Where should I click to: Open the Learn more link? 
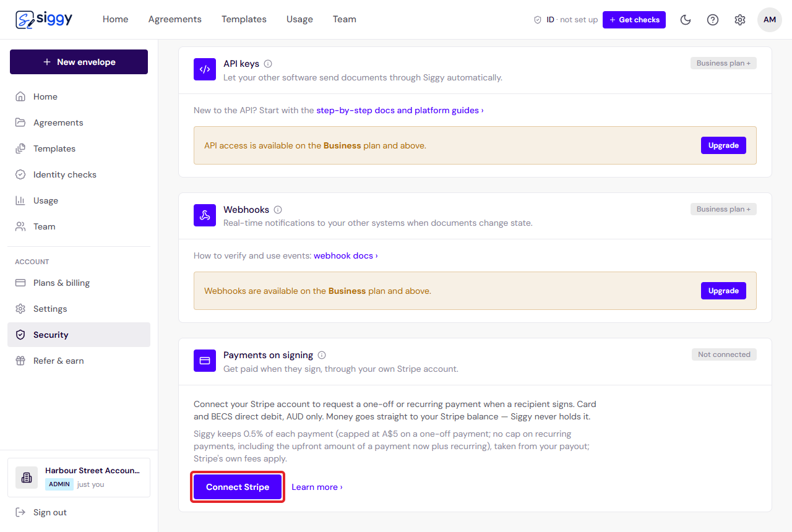[x=317, y=487]
